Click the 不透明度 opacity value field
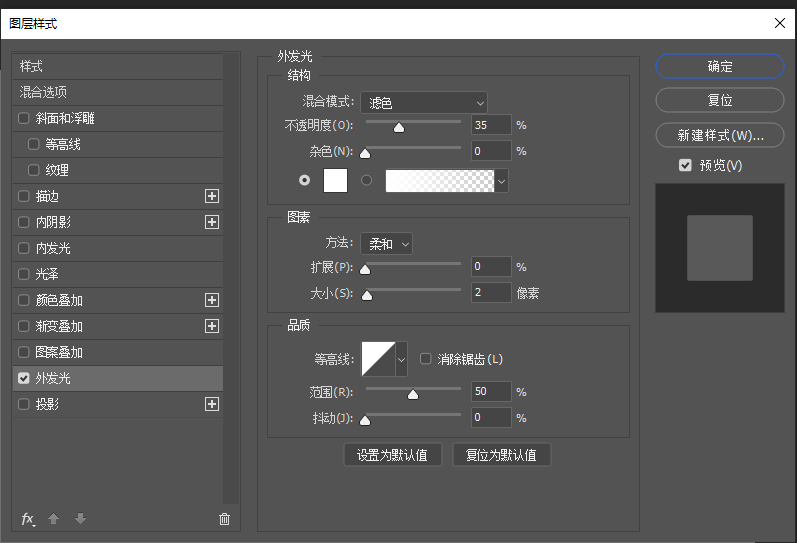The image size is (797, 543). pos(490,125)
